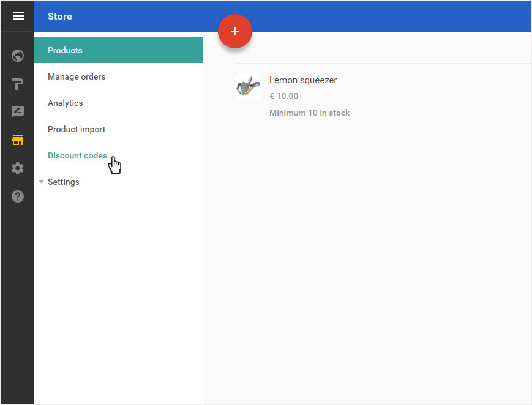Add a new product with plus button

pyautogui.click(x=235, y=31)
